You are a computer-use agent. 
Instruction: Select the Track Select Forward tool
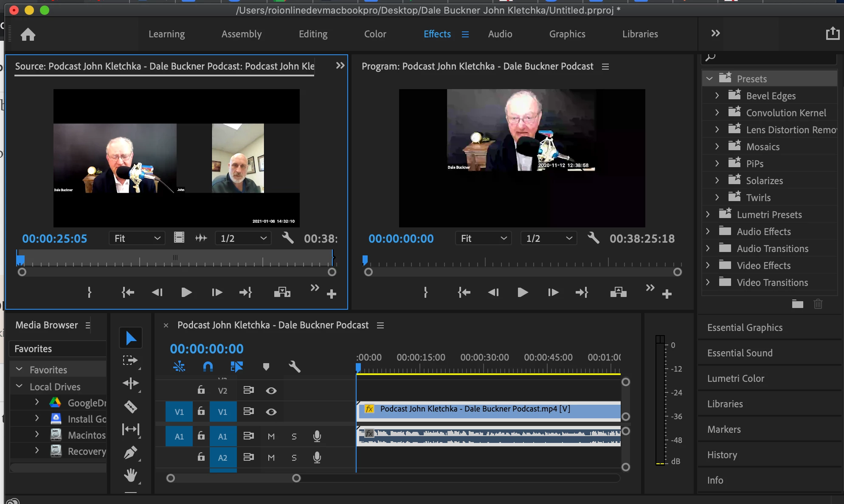(130, 361)
